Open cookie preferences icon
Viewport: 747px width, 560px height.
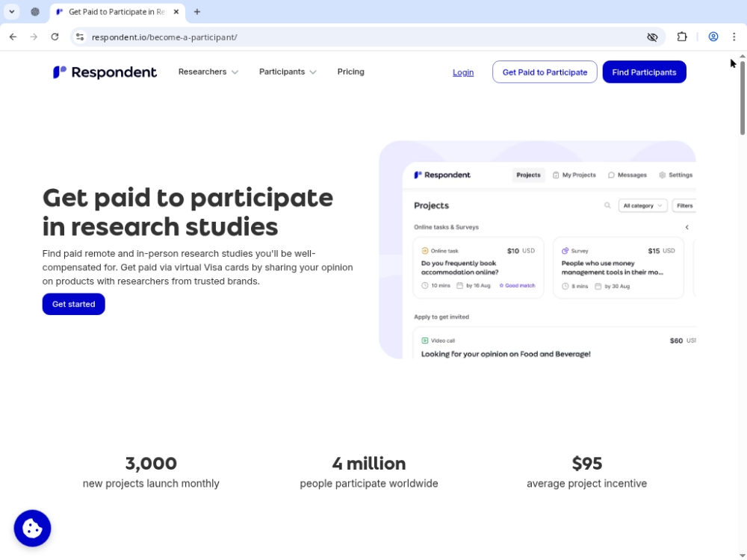tap(32, 528)
